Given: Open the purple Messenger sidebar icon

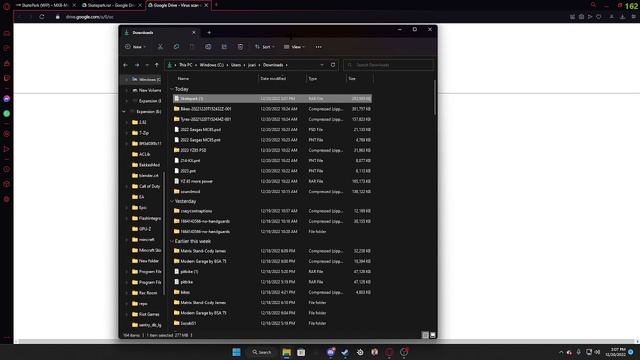Looking at the screenshot, I should (7, 99).
